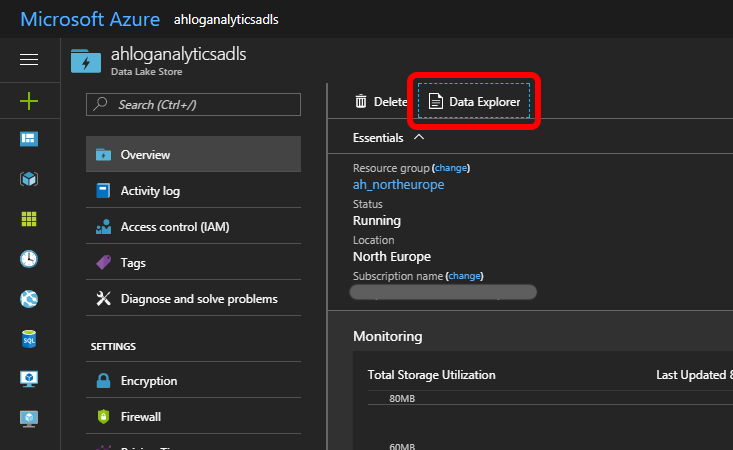Click change link next to Subscription name
733x450 pixels.
464,276
